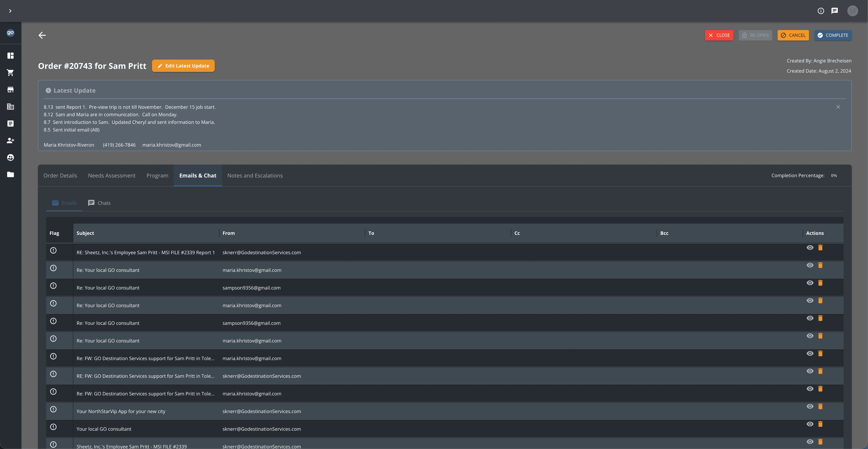
Task: View the Your NorthStarVip App email
Action: [x=810, y=406]
